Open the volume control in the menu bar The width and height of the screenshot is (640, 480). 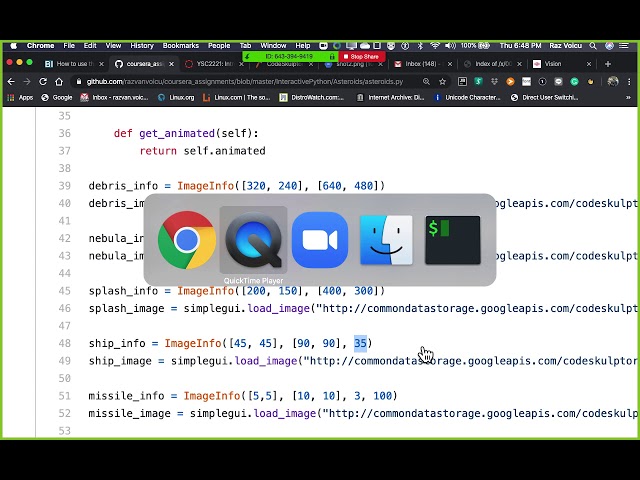[450, 46]
